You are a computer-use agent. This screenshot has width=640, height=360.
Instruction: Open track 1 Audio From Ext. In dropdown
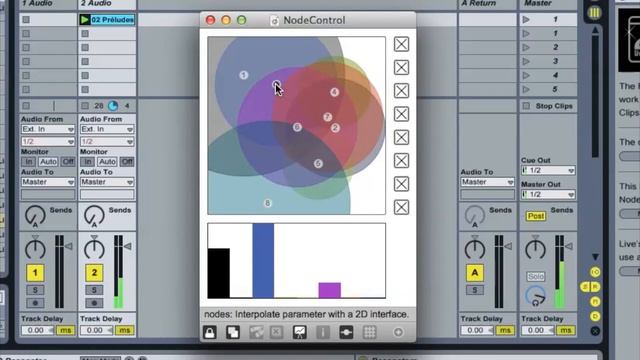tap(48, 129)
